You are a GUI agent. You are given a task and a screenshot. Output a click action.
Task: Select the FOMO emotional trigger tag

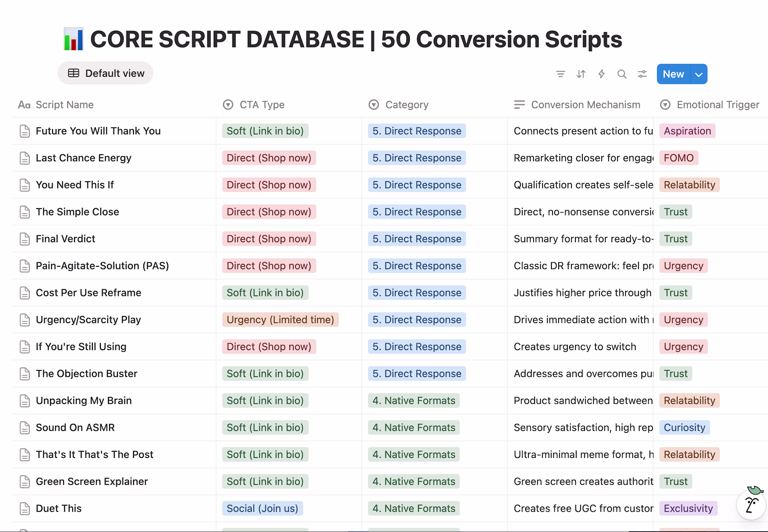pos(678,158)
